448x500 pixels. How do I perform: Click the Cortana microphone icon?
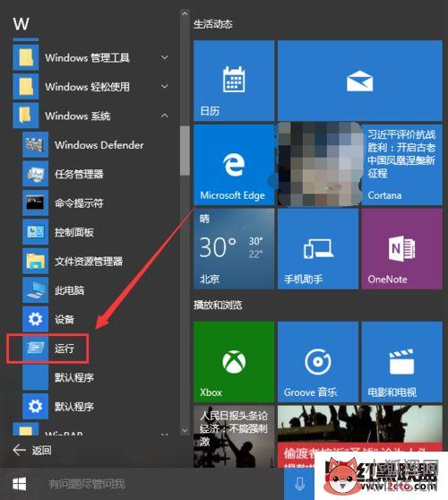click(299, 484)
